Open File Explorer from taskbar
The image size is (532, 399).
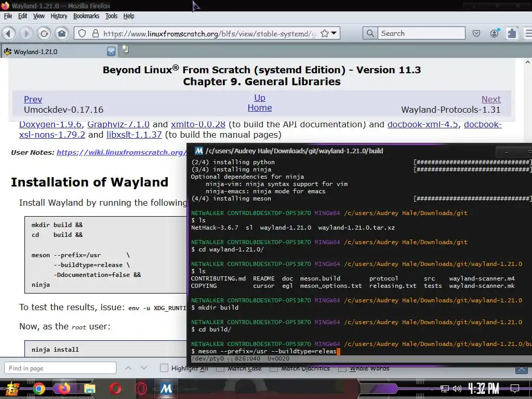[x=89, y=389]
